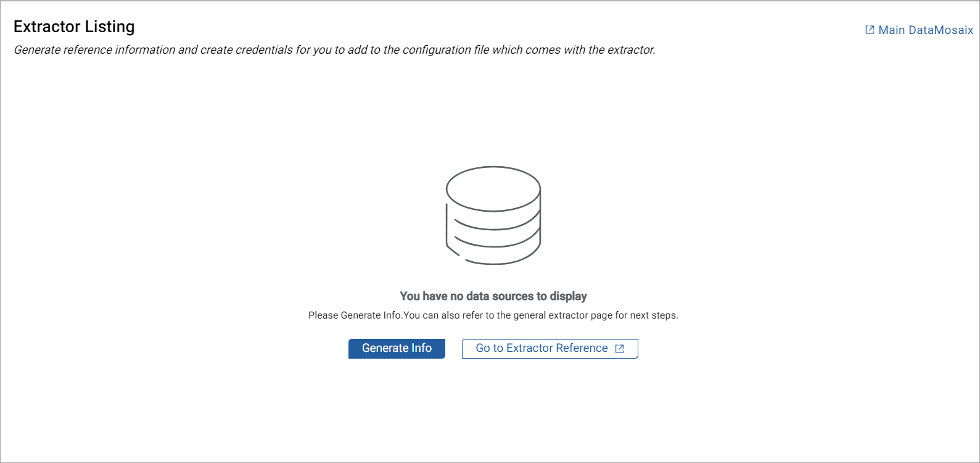This screenshot has height=463, width=980.
Task: Click the Extractor Listing page heading
Action: (74, 27)
